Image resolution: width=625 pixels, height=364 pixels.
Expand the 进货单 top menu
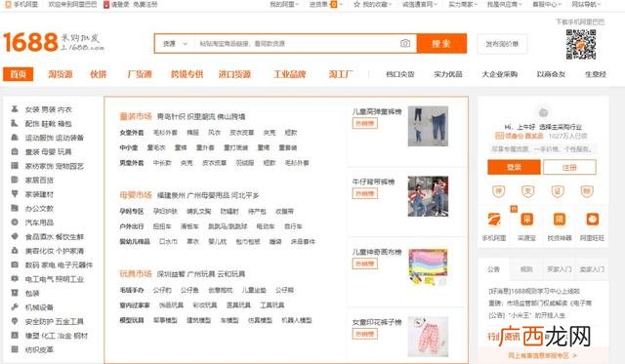click(326, 4)
